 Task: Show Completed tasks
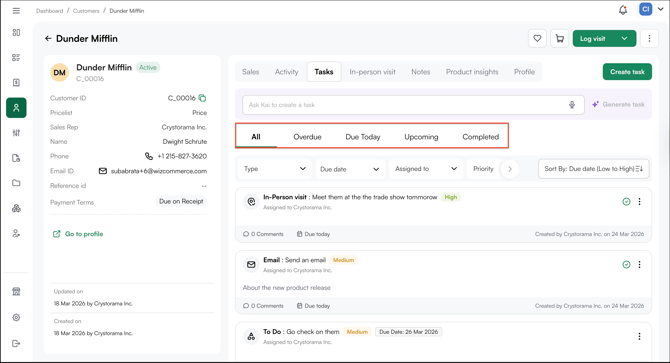pos(480,137)
